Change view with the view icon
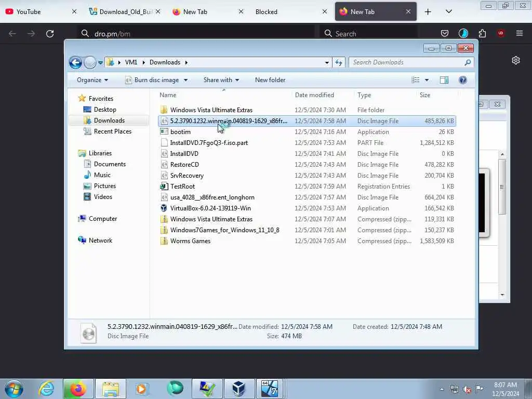The height and width of the screenshot is (399, 532). click(416, 79)
